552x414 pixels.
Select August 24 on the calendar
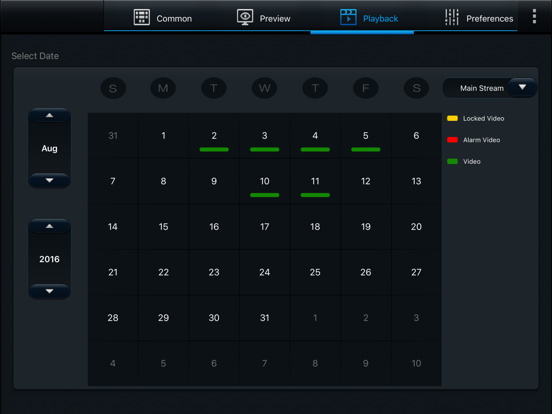tap(265, 272)
